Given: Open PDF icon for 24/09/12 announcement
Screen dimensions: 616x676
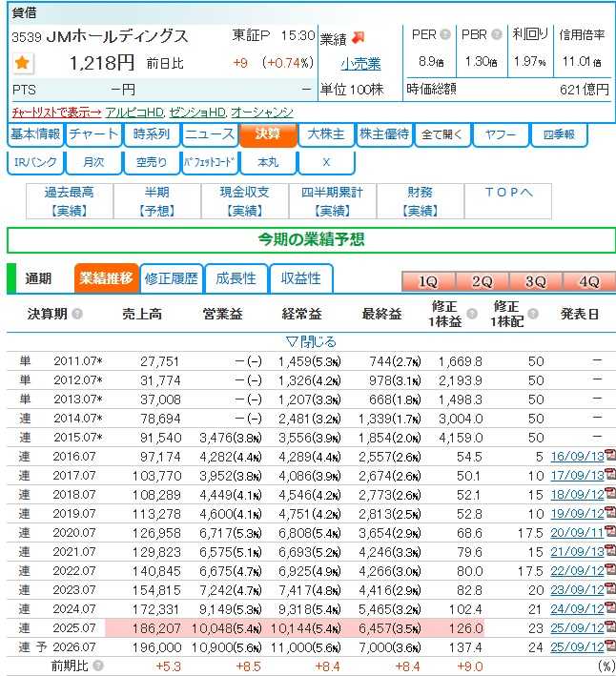Looking at the screenshot, I should coord(610,607).
